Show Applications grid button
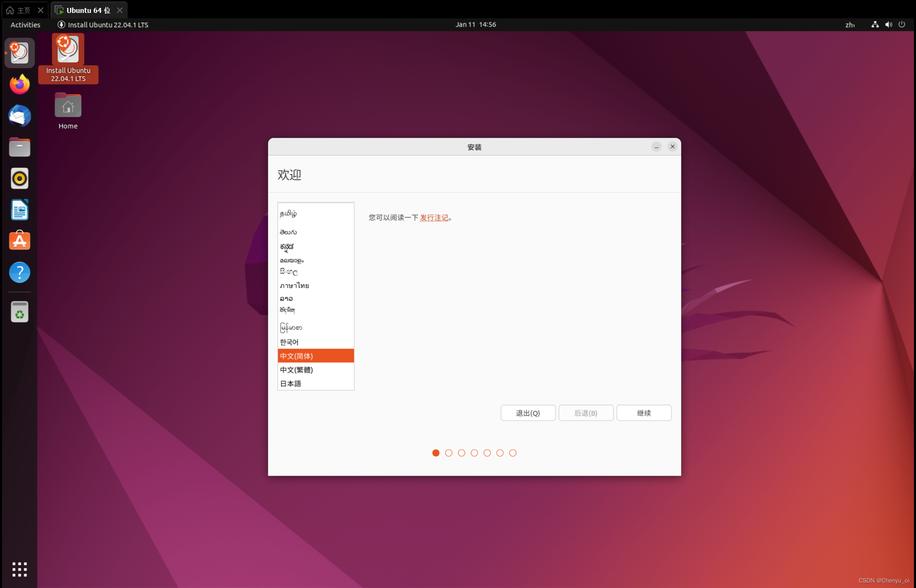 coord(20,569)
